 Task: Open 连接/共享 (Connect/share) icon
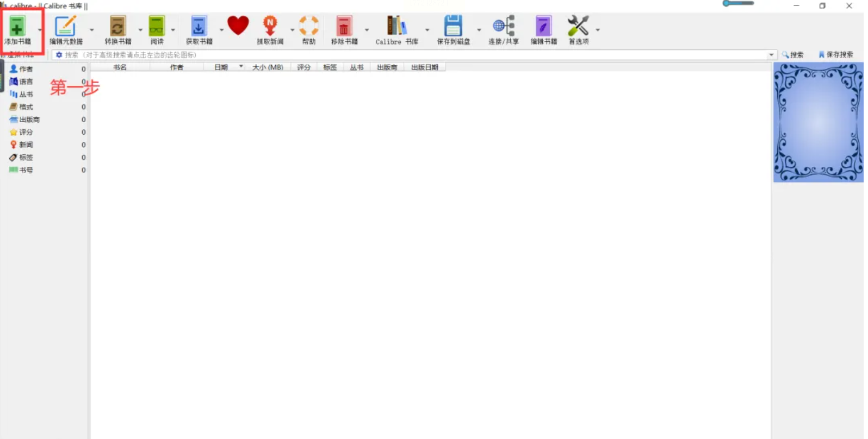(x=504, y=26)
